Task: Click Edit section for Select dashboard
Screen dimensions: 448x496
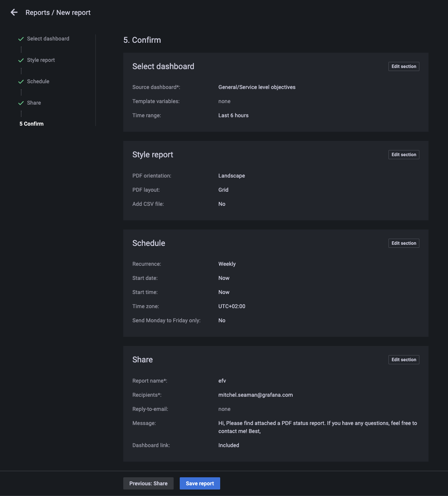Action: coord(403,66)
